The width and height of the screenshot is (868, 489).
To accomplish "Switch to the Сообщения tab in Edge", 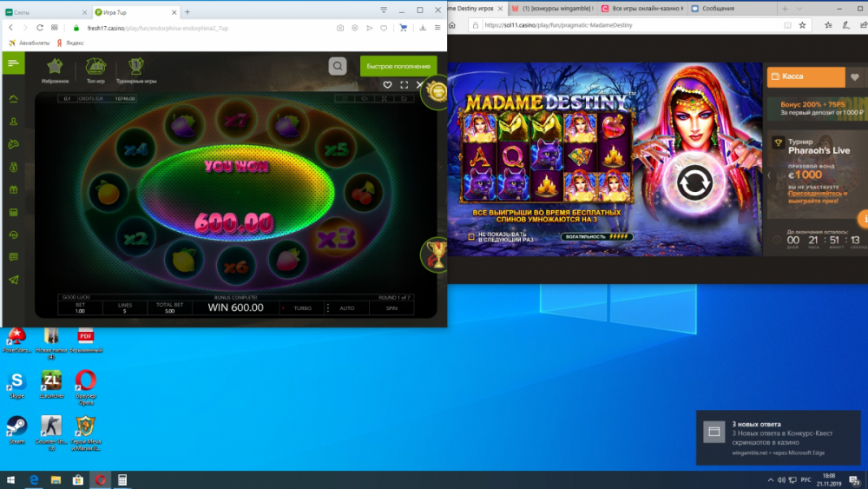I will [x=729, y=8].
